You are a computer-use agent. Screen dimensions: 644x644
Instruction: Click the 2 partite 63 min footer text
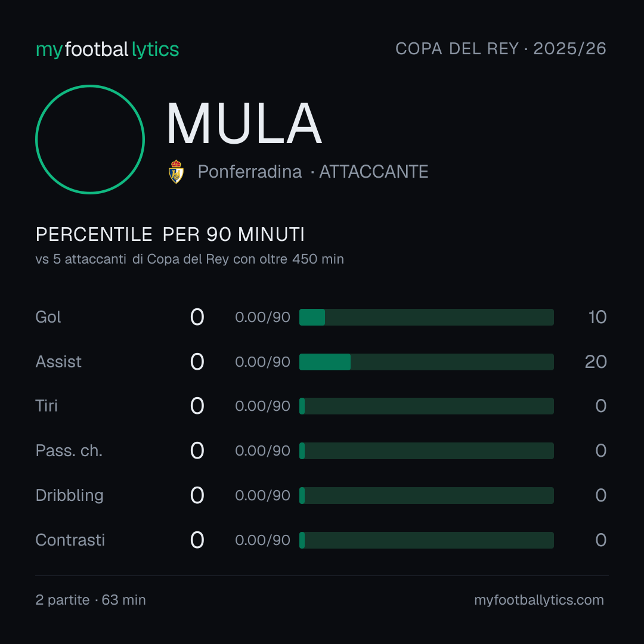91,600
